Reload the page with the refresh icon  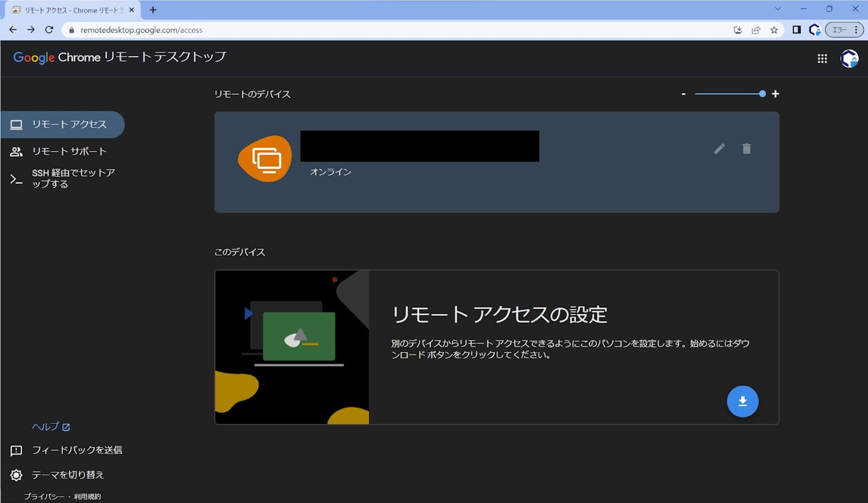[49, 30]
